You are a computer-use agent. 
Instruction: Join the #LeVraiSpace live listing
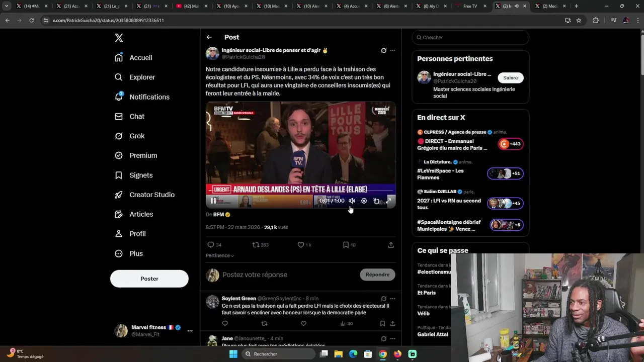[470, 170]
